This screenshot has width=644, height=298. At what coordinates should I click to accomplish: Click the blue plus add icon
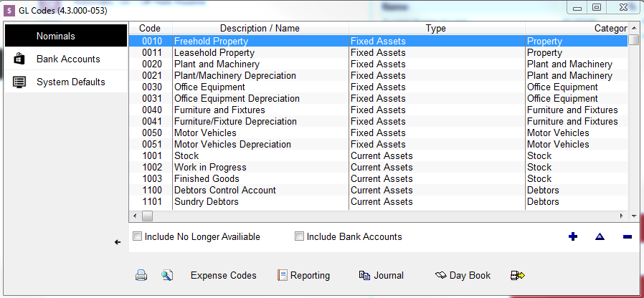[x=572, y=236]
